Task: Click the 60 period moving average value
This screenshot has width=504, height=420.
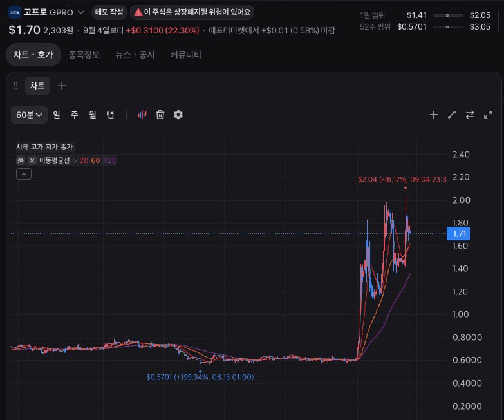Action: tap(95, 160)
